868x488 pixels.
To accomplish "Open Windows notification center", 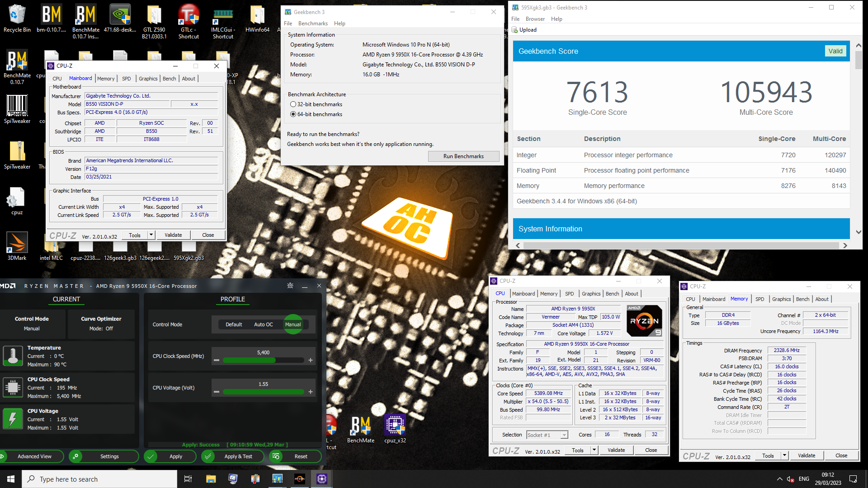I will 853,479.
